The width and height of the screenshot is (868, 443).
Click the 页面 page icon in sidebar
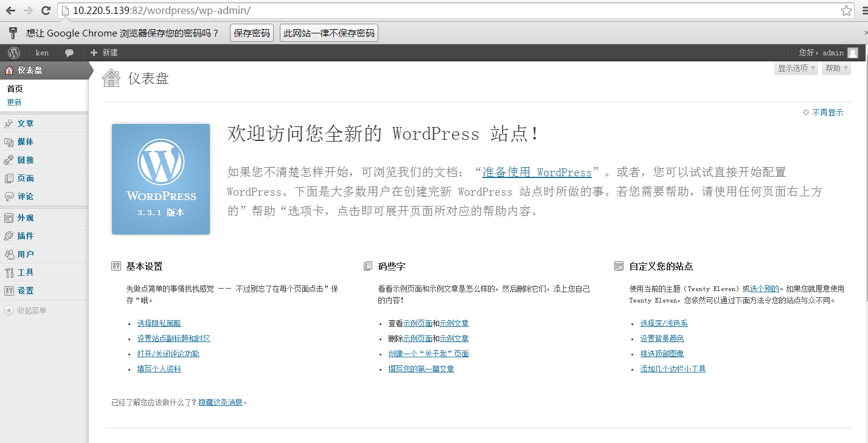(9, 178)
